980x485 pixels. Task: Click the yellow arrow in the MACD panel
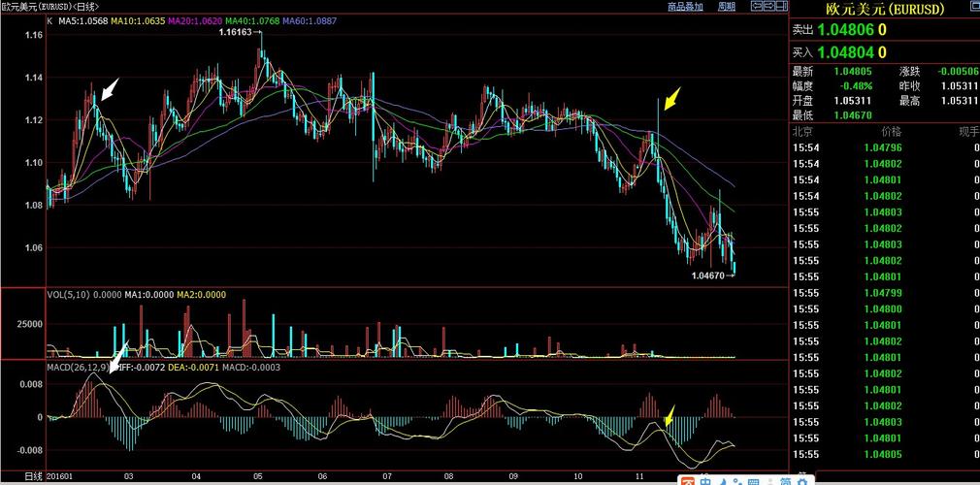(669, 417)
